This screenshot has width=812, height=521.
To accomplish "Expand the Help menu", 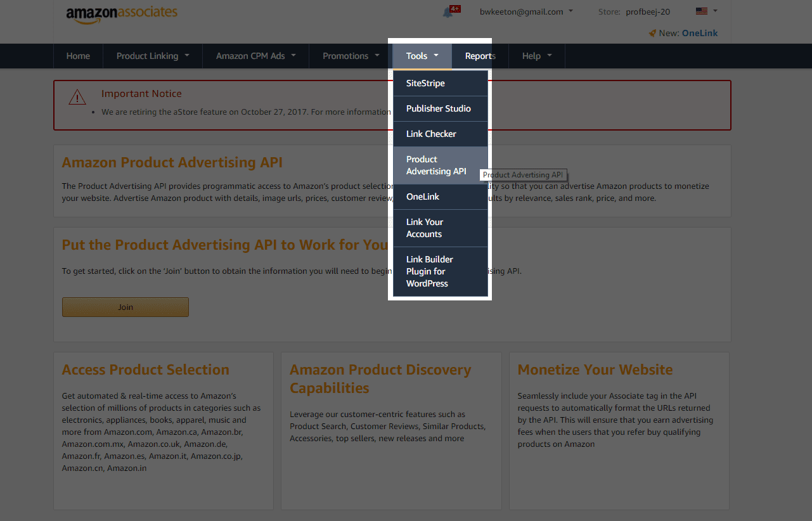I will click(x=532, y=56).
